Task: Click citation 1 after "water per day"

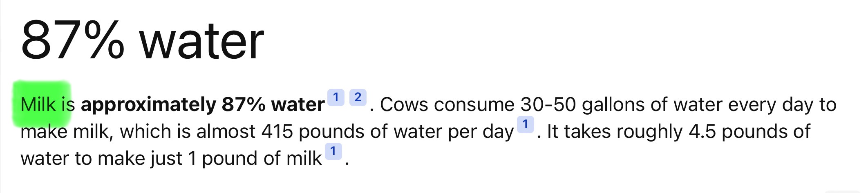Action: tap(525, 124)
